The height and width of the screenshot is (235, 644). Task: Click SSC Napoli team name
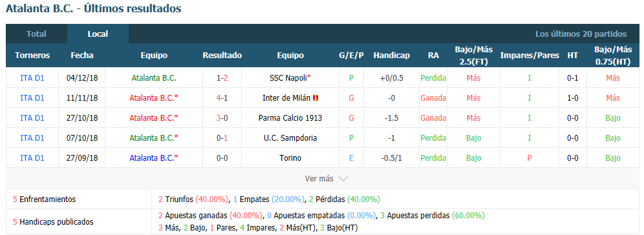(288, 78)
